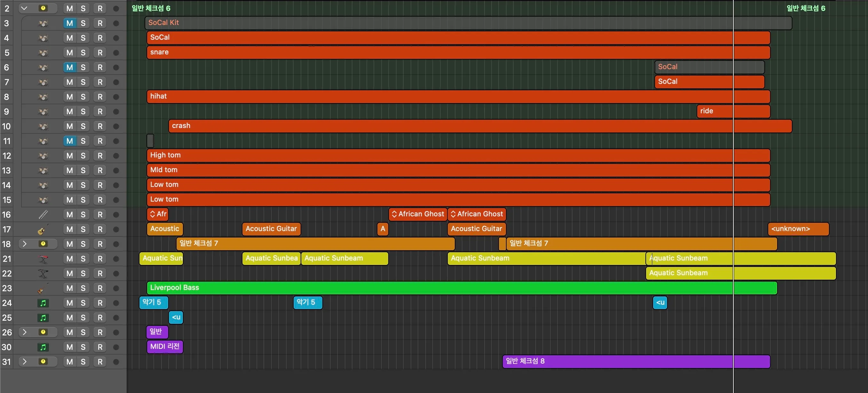Click the green music note icon on track 30
Screen dimensions: 868x393
(x=43, y=347)
